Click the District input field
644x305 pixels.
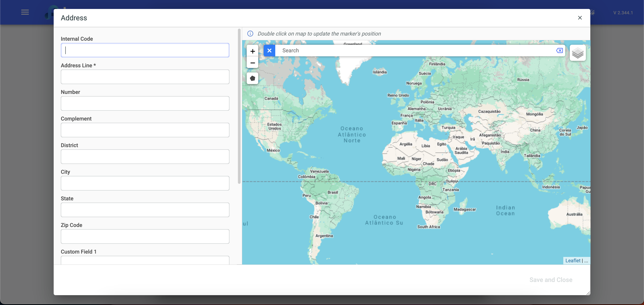click(145, 157)
